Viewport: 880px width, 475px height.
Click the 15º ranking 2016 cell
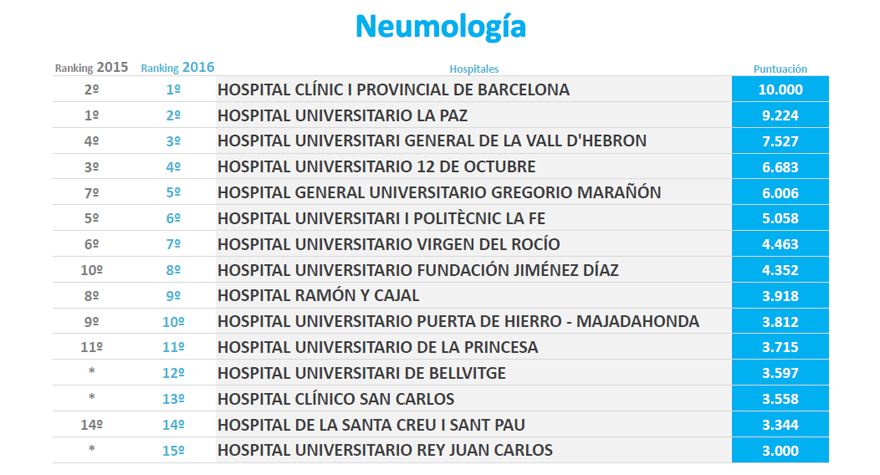173,450
